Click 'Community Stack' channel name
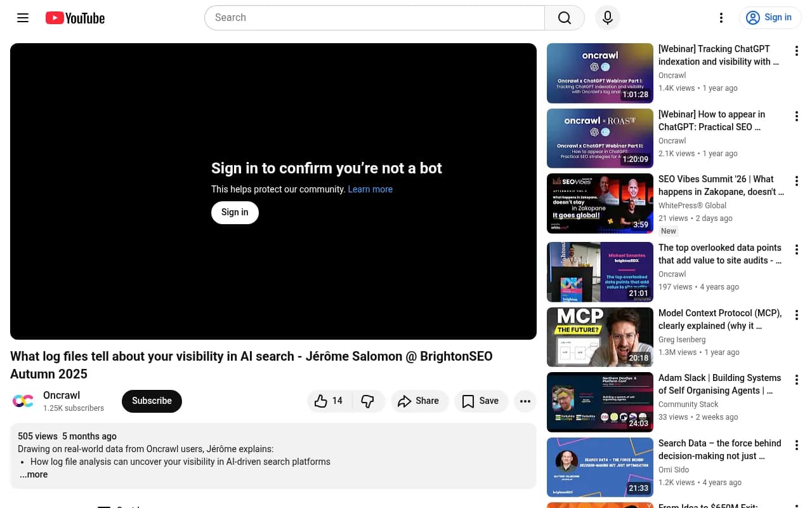Screen dimensions: 812x508 click(688, 404)
